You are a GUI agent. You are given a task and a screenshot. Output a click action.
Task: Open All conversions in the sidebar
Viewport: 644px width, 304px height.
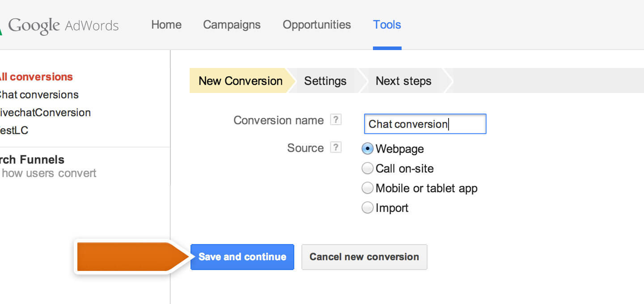pyautogui.click(x=37, y=76)
